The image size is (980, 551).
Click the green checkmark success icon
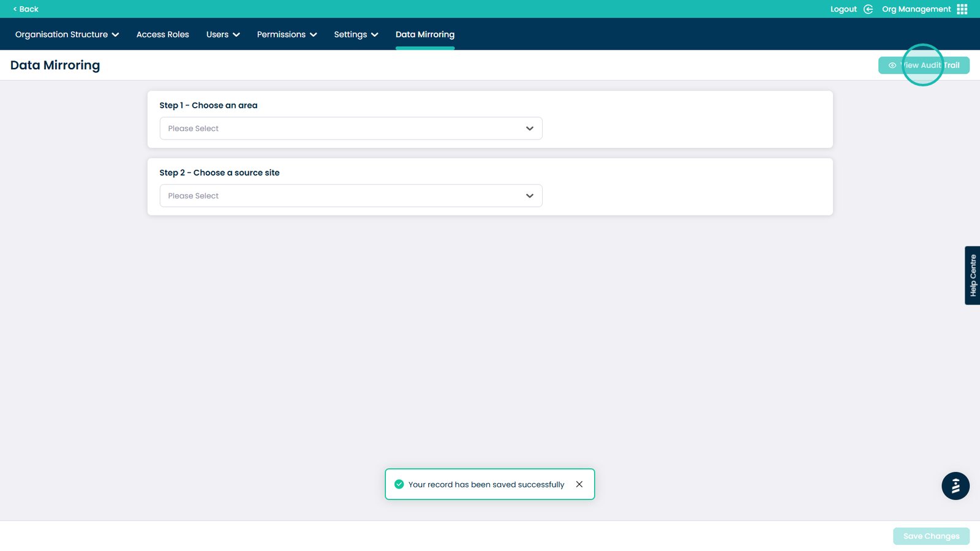(x=399, y=484)
